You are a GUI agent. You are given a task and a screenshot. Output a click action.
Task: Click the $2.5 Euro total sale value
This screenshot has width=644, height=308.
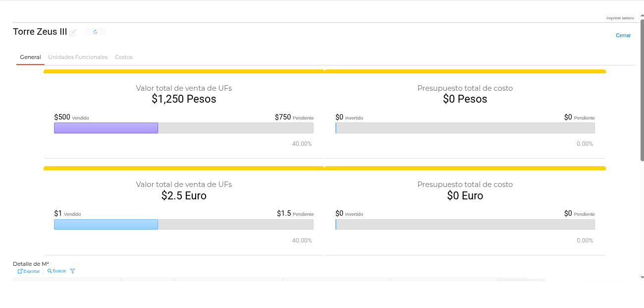tap(184, 196)
